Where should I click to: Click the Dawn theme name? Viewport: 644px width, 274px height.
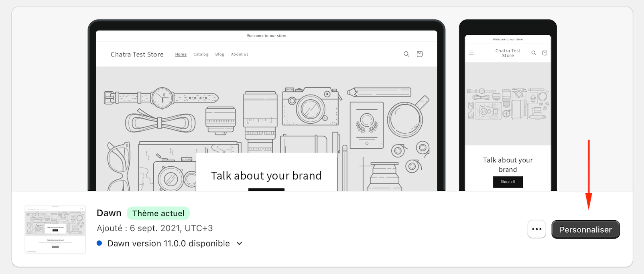109,213
